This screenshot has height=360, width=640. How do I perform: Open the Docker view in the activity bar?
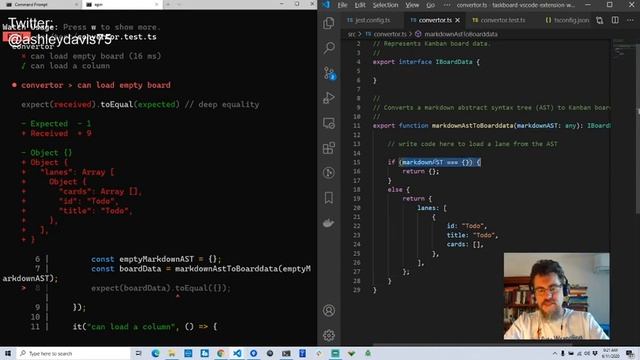tap(329, 223)
